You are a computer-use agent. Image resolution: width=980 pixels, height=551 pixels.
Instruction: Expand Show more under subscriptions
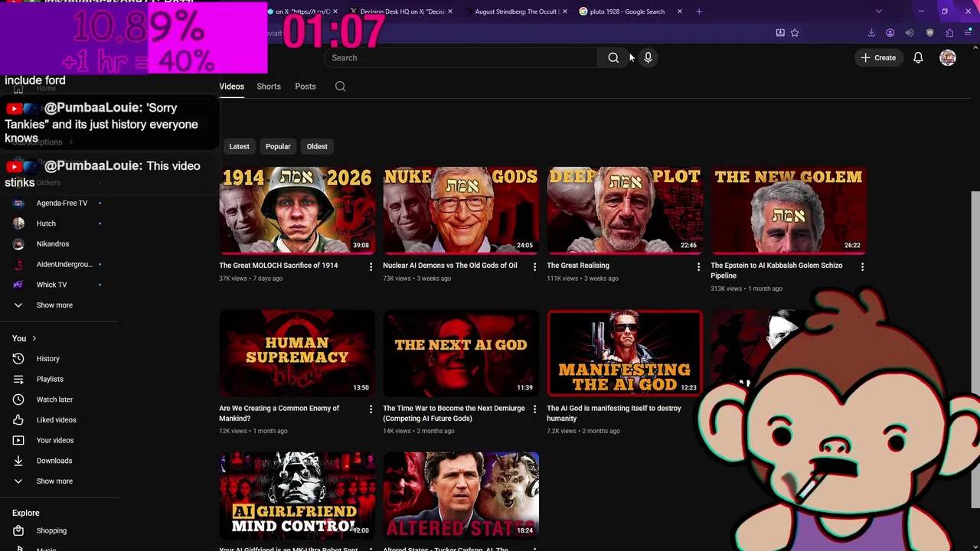pyautogui.click(x=54, y=305)
